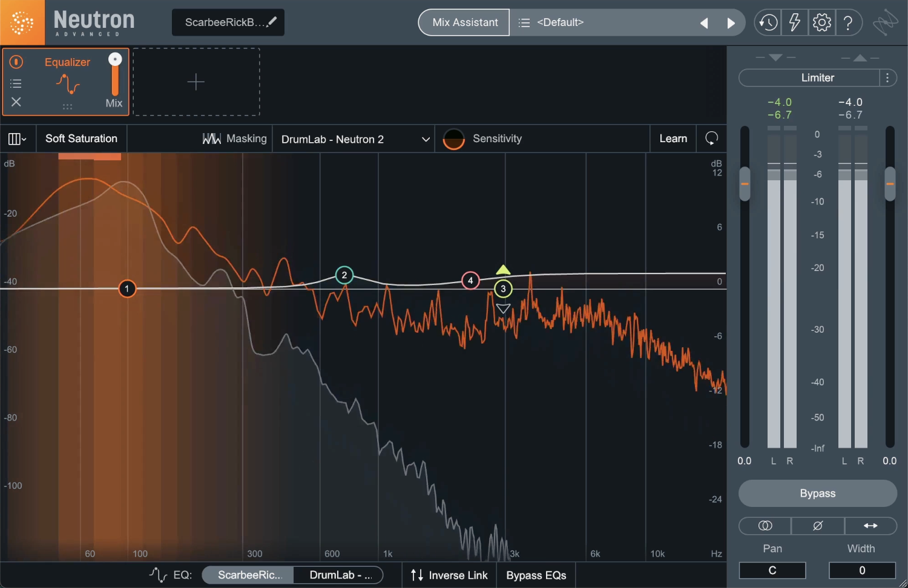Click the Equalizer curve icon

tap(68, 83)
